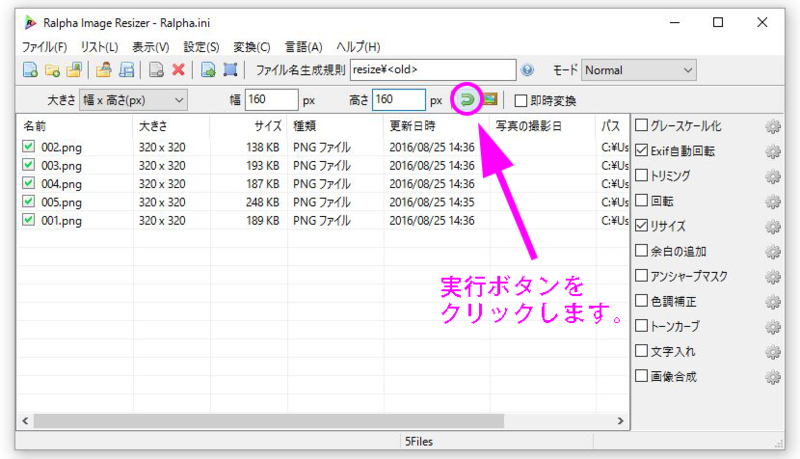Screen dimensions: 800x459
Task: Click the red X delete icon
Action: (178, 70)
